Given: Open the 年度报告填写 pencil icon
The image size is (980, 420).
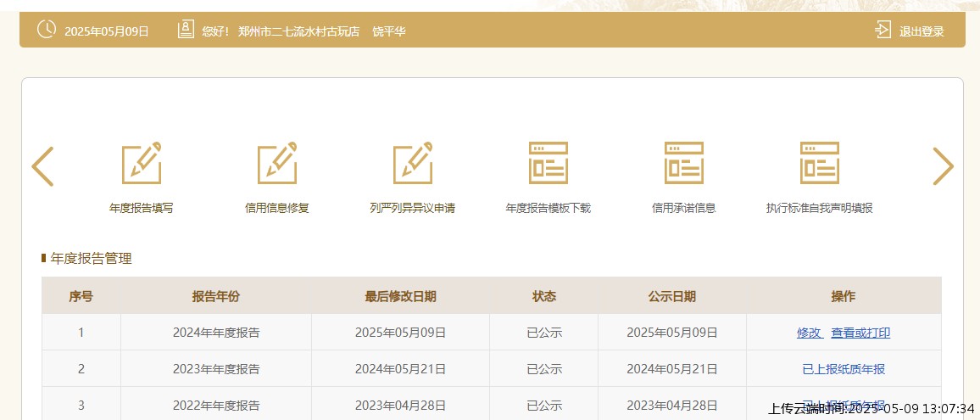Looking at the screenshot, I should (142, 163).
